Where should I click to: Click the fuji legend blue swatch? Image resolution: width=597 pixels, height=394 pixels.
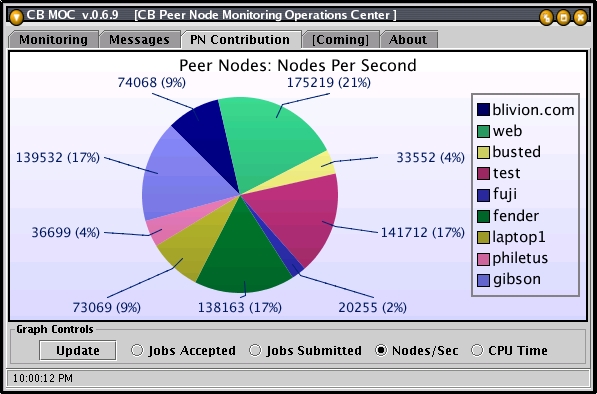click(x=483, y=195)
